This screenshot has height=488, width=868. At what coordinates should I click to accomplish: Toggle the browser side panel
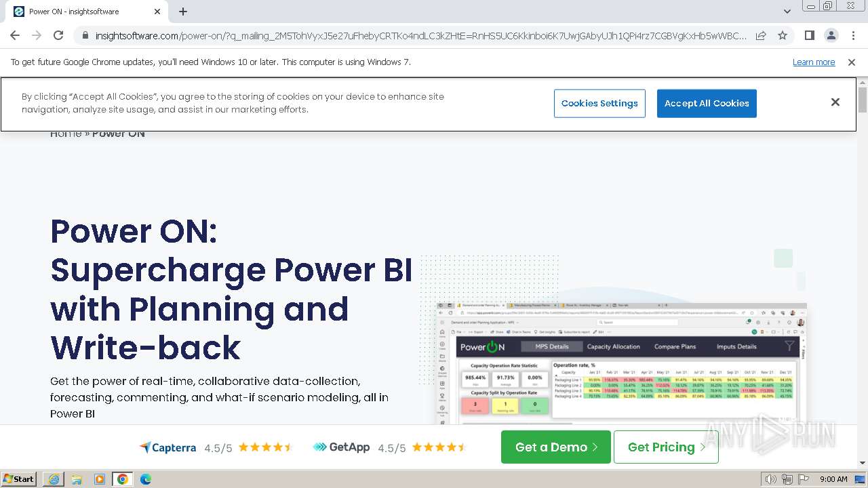[x=809, y=35]
